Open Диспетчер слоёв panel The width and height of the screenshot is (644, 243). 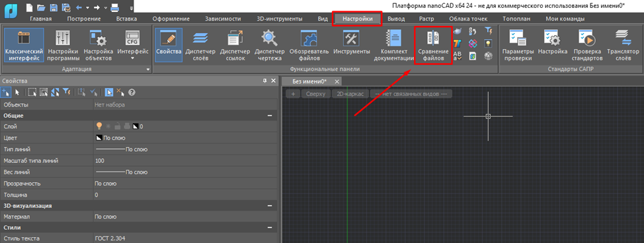coord(200,45)
